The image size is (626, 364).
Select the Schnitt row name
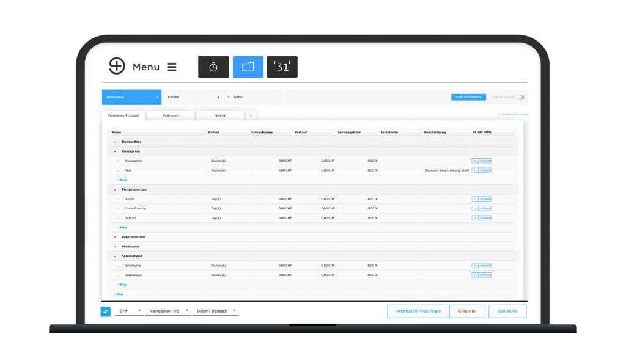point(131,218)
